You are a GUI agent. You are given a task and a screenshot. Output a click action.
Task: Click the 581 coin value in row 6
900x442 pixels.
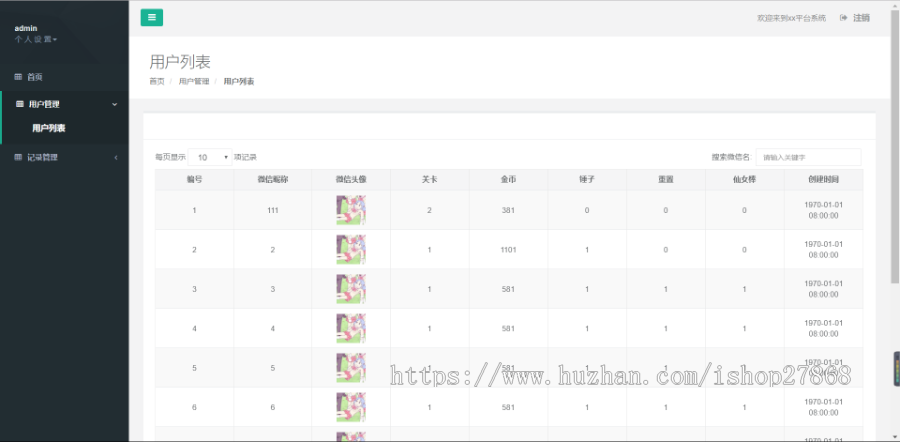click(508, 408)
